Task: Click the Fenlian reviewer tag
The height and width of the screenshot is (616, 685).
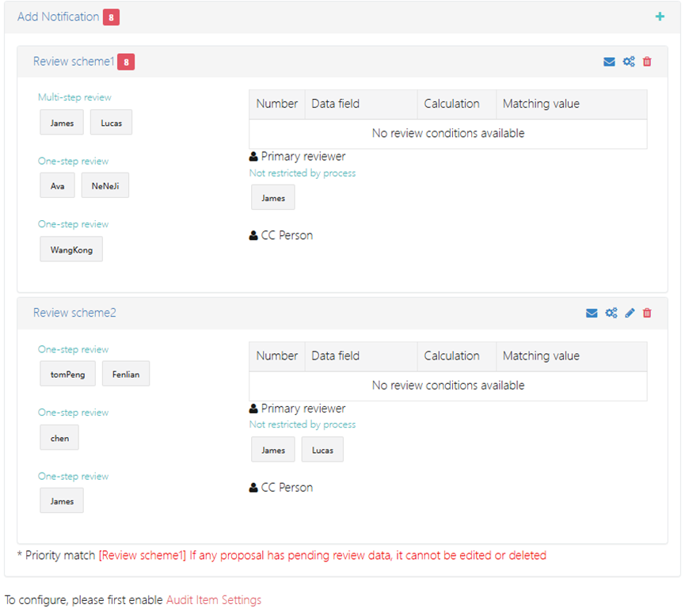Action: coord(126,375)
